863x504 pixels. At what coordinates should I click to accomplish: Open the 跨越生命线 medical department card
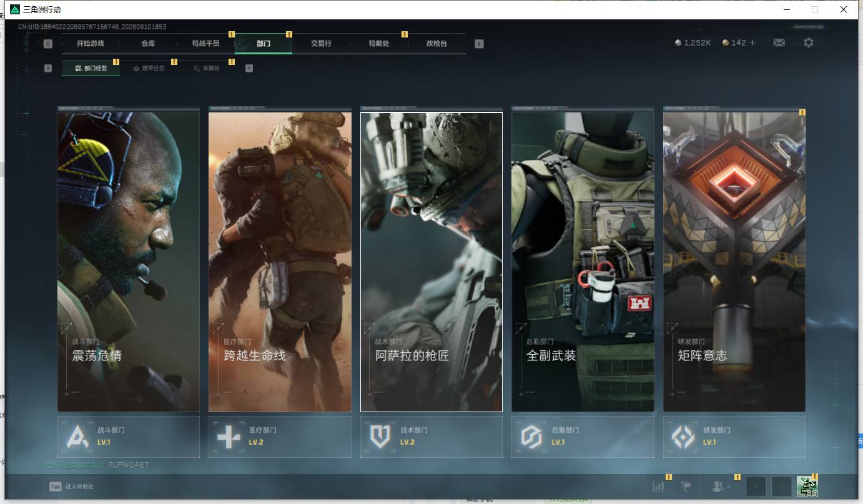click(280, 262)
